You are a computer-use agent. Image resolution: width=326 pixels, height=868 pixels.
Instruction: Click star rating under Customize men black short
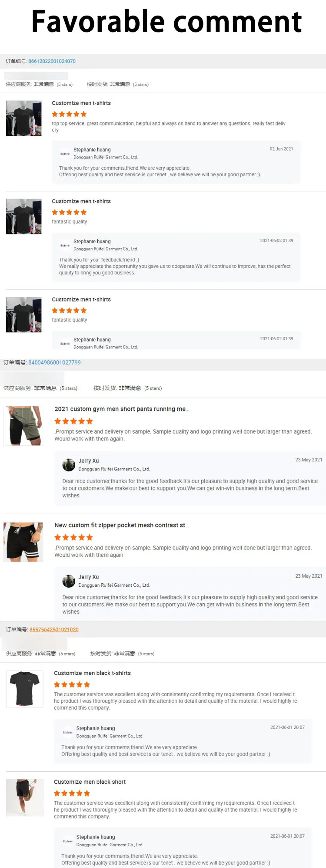tap(72, 793)
